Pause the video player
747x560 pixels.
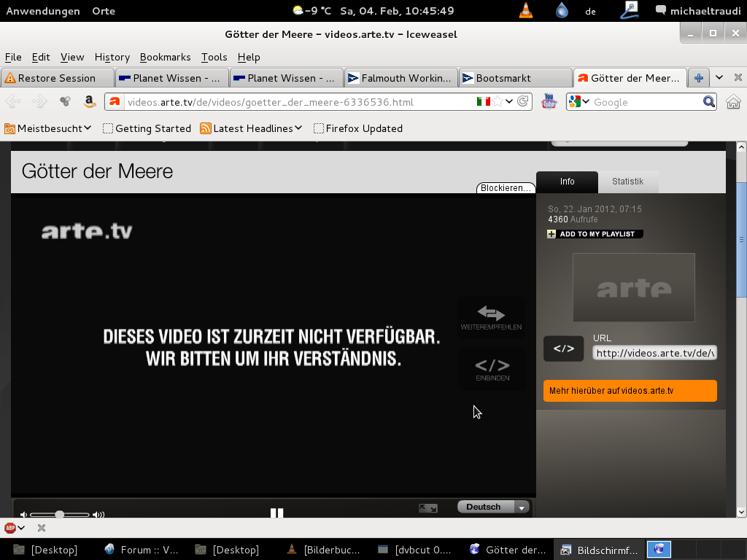tap(276, 513)
